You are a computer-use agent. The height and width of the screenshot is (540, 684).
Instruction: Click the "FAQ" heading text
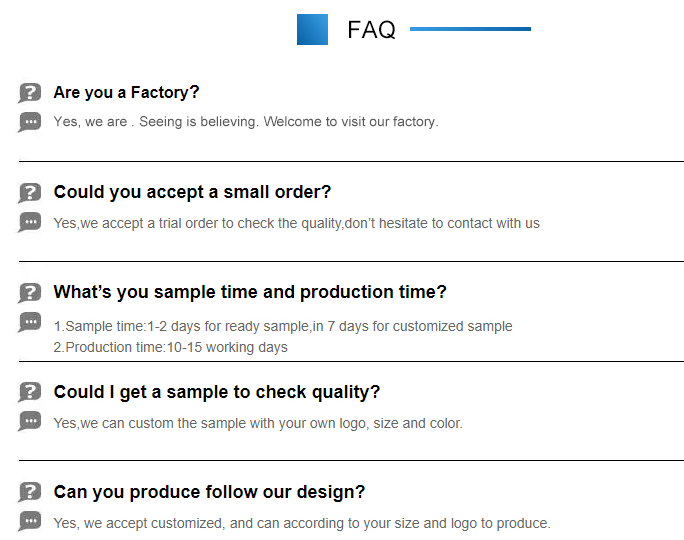[371, 30]
